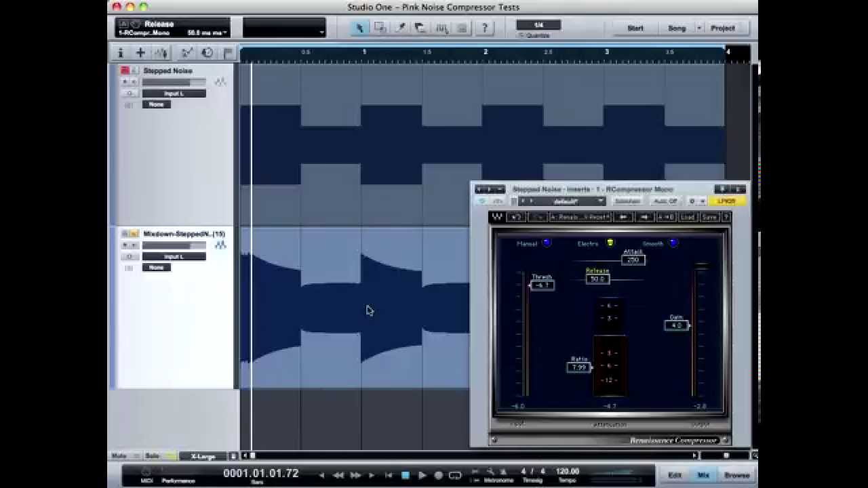
Task: Click the Stop transport button
Action: pos(406,475)
